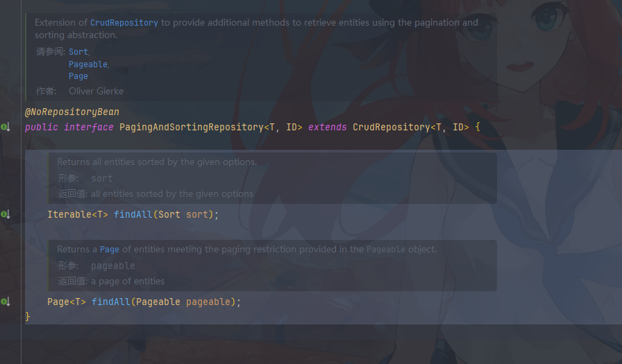Click gutter icon next to findAll(Sort sort)
Screen dimensions: 622x364
[6, 215]
